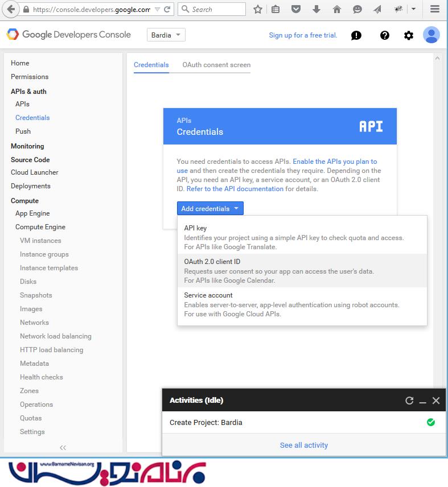Screen dimensions: 448x487
Task: Open the Source Code section
Action: coord(30,160)
